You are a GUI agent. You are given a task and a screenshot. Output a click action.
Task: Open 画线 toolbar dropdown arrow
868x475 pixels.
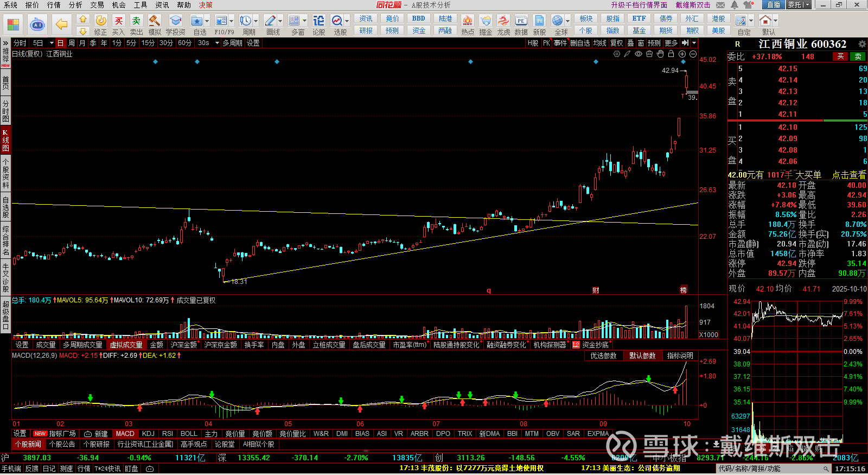280,21
